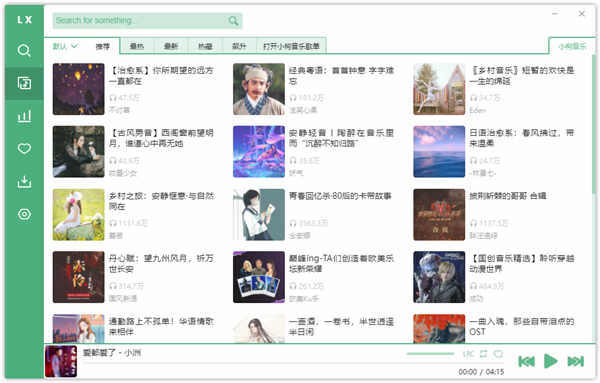Open the 【乡村音乐】 playlist cover
The height and width of the screenshot is (383, 600).
[x=439, y=89]
